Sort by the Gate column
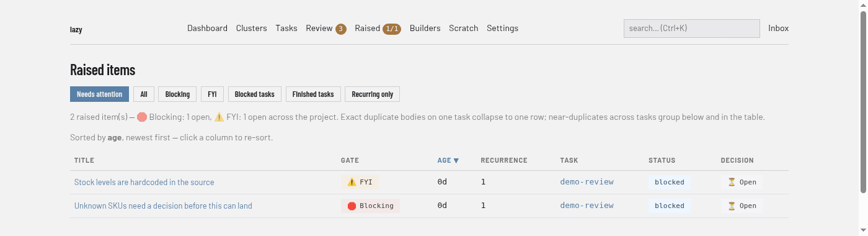 point(350,160)
